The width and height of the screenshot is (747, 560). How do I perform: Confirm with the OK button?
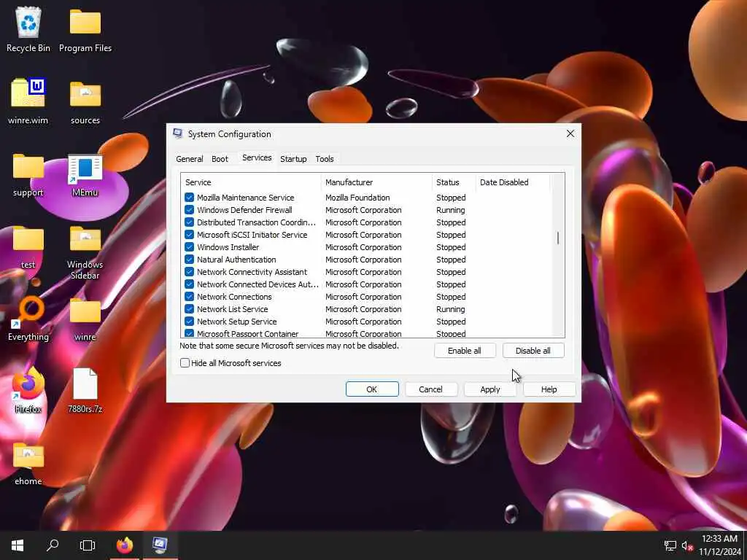372,389
